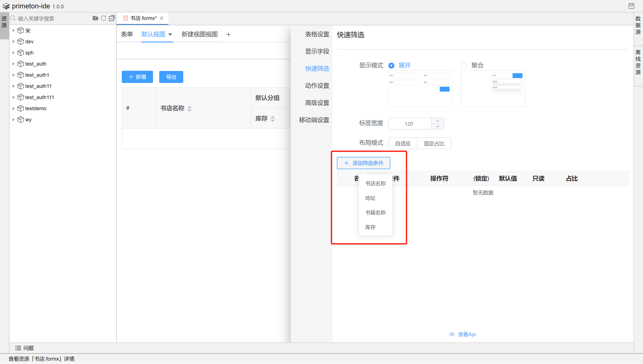
Task: Refresh the resource tree
Action: [104, 18]
